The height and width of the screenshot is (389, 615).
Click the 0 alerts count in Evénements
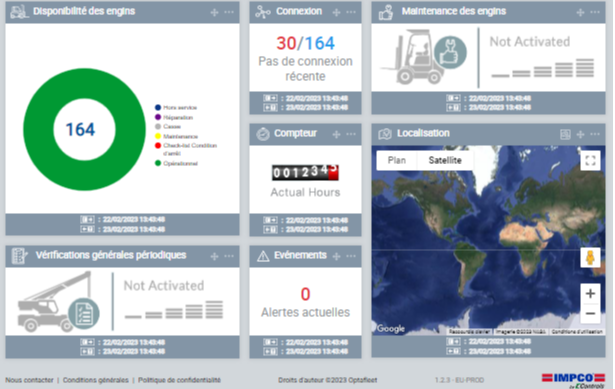[305, 294]
